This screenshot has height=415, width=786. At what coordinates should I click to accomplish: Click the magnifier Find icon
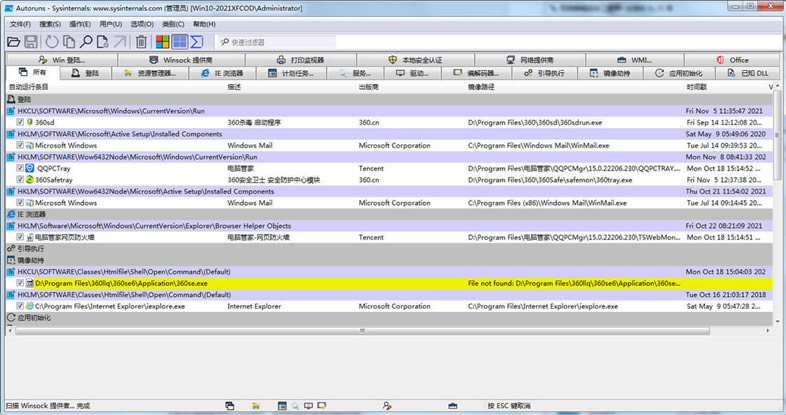[x=86, y=42]
